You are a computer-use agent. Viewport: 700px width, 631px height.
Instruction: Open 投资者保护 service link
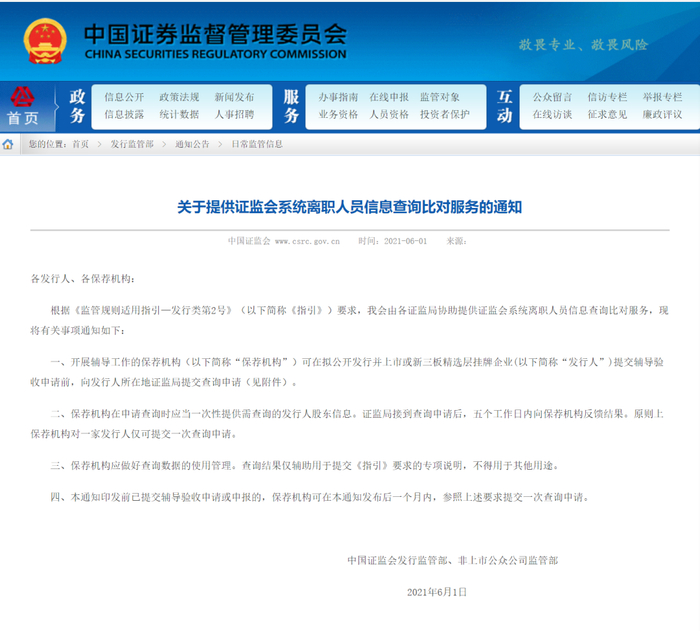pyautogui.click(x=445, y=114)
